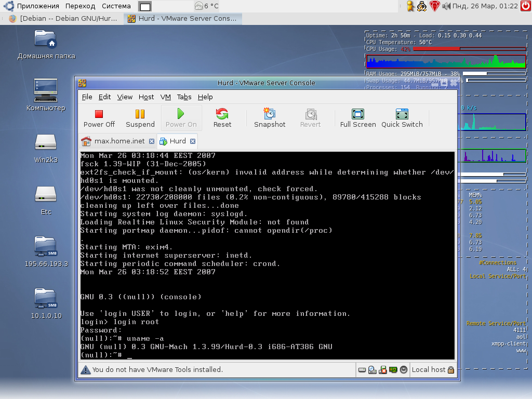Select the 195.66.193.3 SMB share icon
Image resolution: width=532 pixels, height=399 pixels.
click(x=46, y=251)
